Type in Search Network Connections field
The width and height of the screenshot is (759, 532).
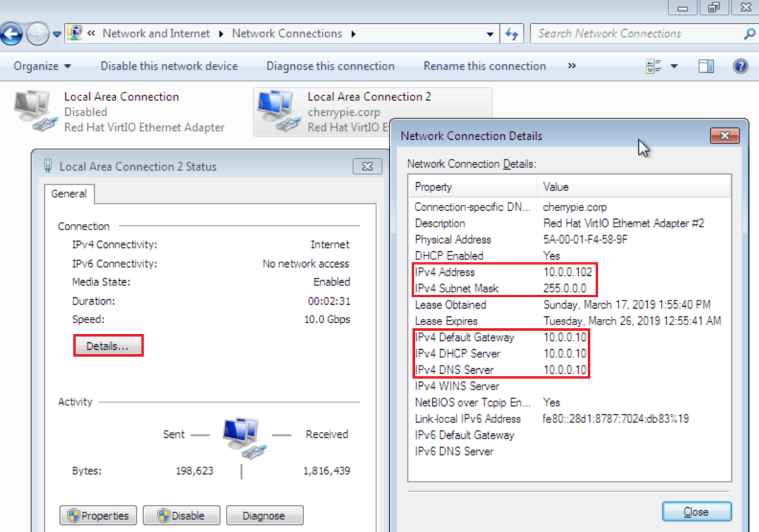tap(636, 34)
